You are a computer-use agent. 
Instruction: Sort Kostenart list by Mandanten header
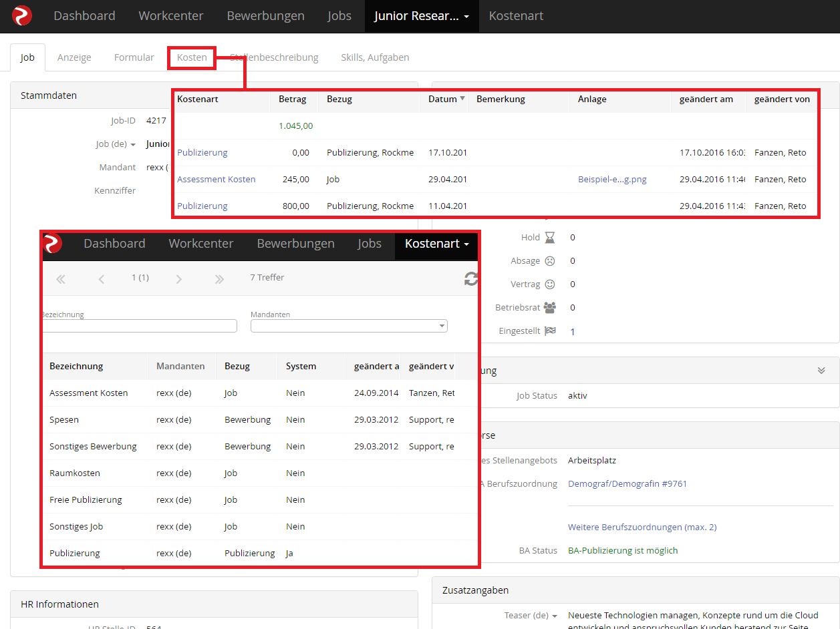pyautogui.click(x=180, y=366)
